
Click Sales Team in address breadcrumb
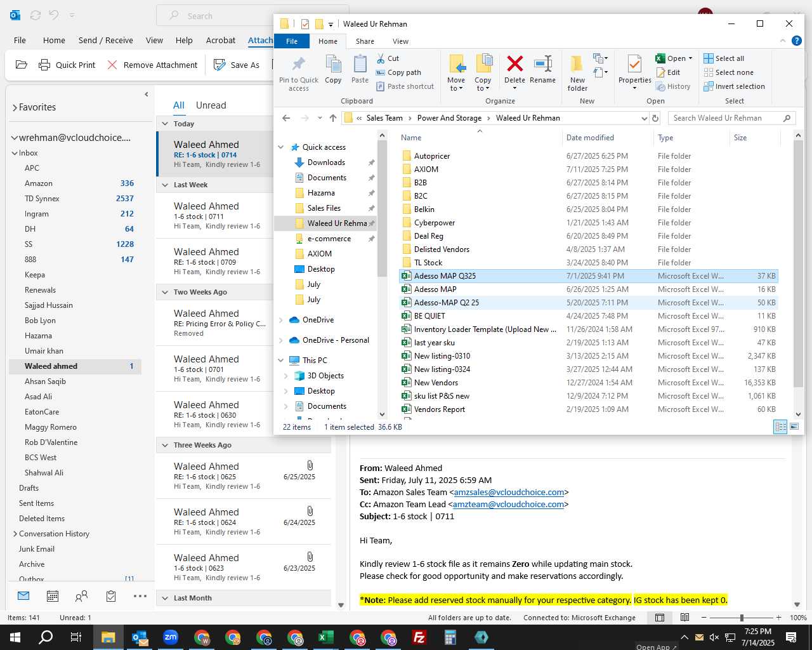(x=384, y=118)
